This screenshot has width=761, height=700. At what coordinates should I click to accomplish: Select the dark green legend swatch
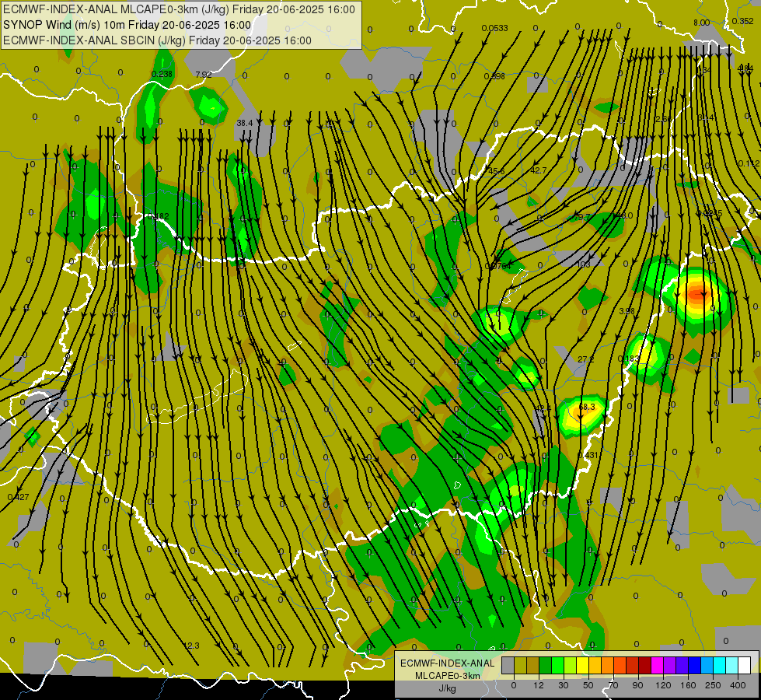pyautogui.click(x=546, y=665)
